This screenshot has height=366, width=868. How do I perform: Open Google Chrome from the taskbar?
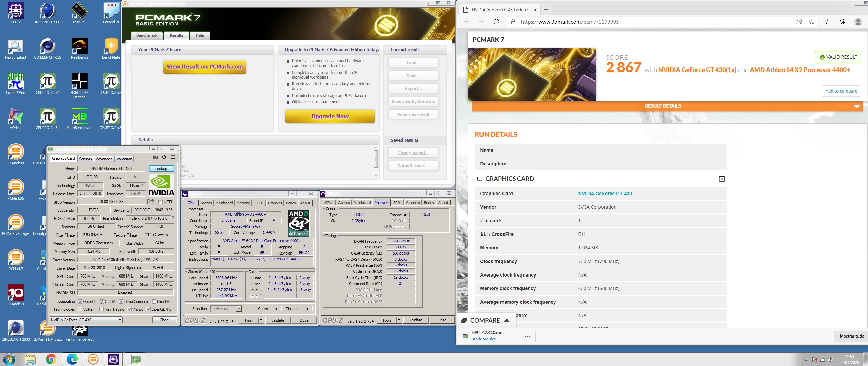51,359
